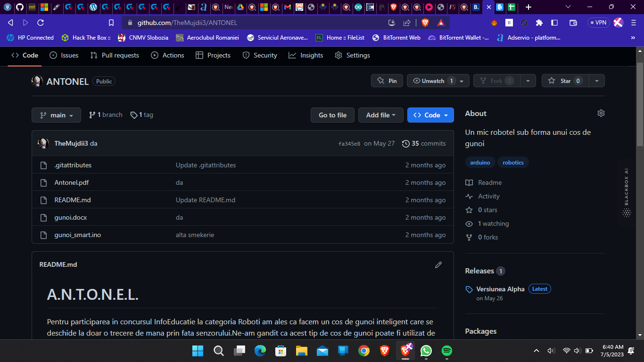
Task: Open the .gitattributes file
Action: (73, 165)
